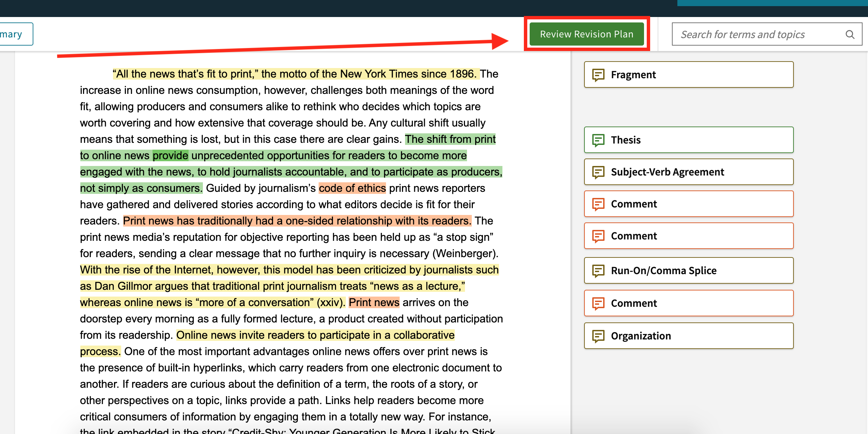Click the first Comment card's orange bubble icon

(x=598, y=204)
